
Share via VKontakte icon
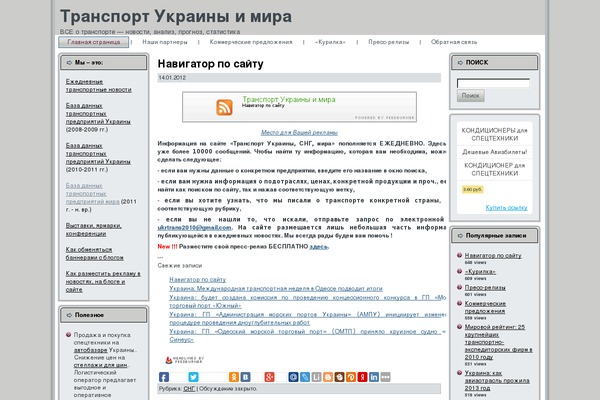coord(246,377)
